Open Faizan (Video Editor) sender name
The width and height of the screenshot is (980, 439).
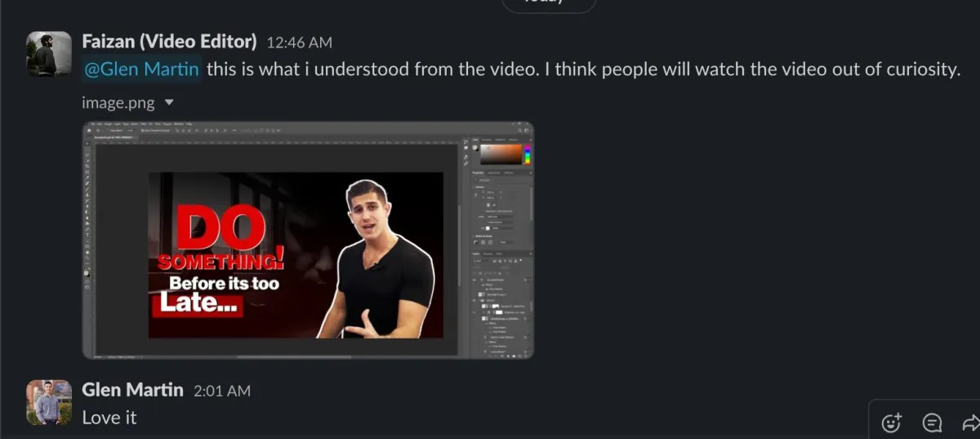click(x=170, y=42)
